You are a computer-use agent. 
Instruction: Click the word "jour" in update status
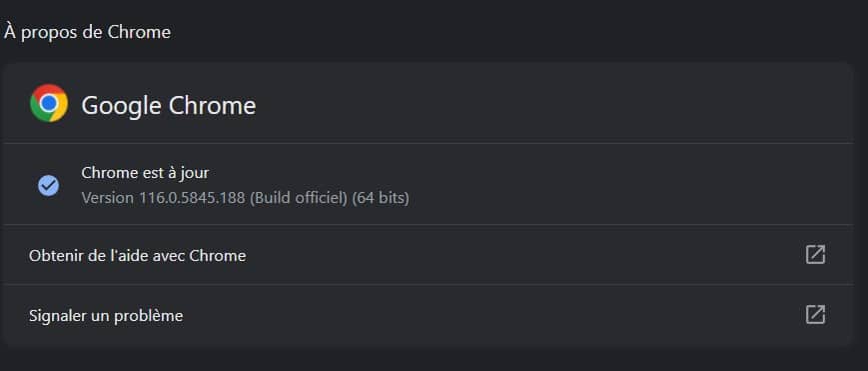(197, 174)
